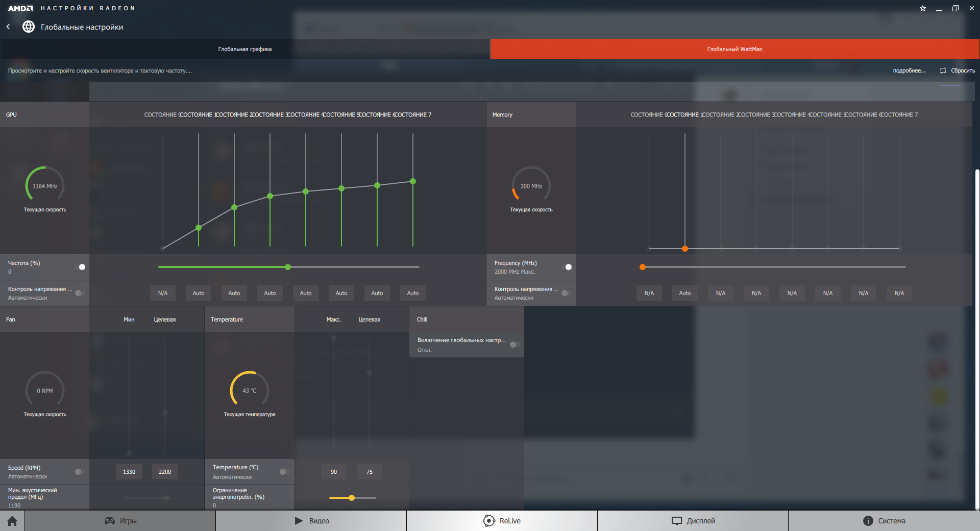Open the Home screen icon
Image resolution: width=980 pixels, height=531 pixels.
click(x=12, y=521)
